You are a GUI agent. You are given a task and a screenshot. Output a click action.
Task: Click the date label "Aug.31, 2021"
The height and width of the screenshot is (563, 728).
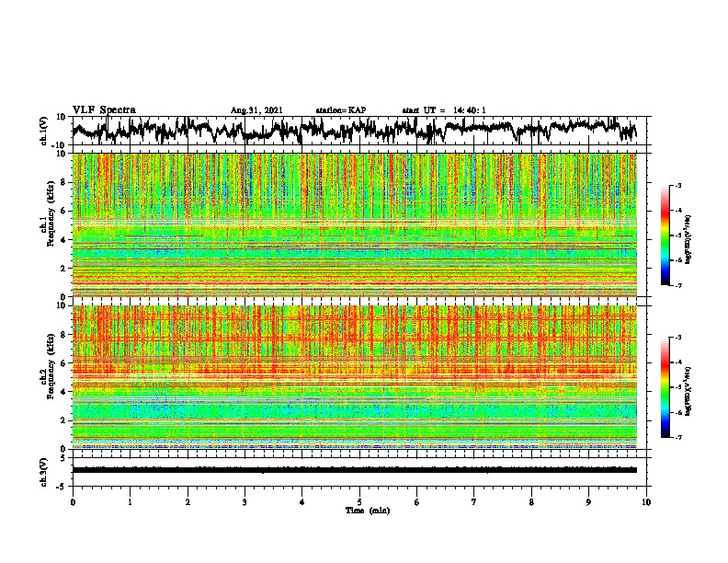coord(256,110)
